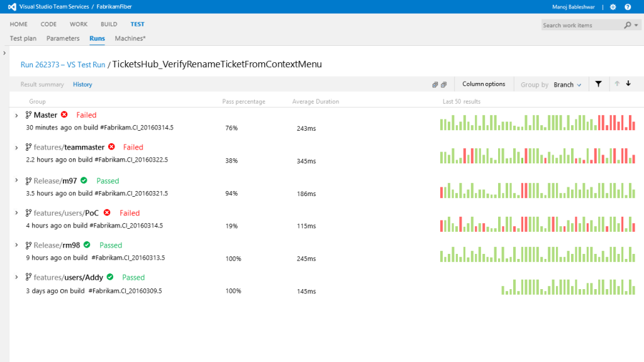The width and height of the screenshot is (644, 362).
Task: Click the red failed icon next to Master
Action: tap(64, 114)
